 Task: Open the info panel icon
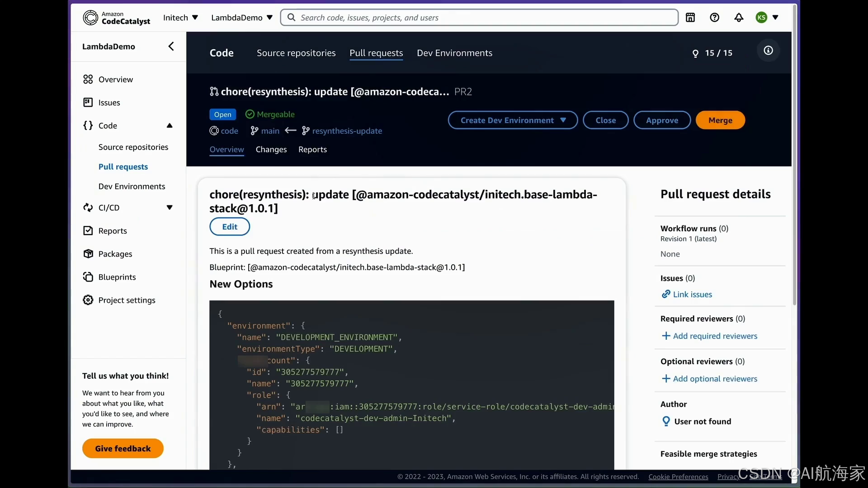coord(768,51)
